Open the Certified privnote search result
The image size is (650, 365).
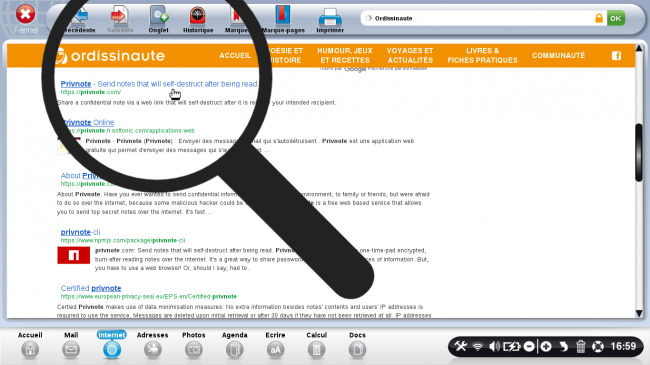[x=91, y=288]
